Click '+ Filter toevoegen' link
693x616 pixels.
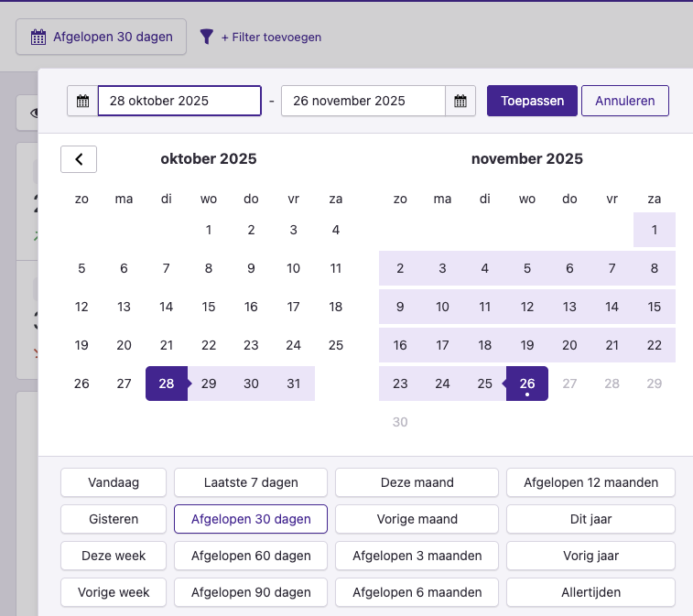(271, 38)
